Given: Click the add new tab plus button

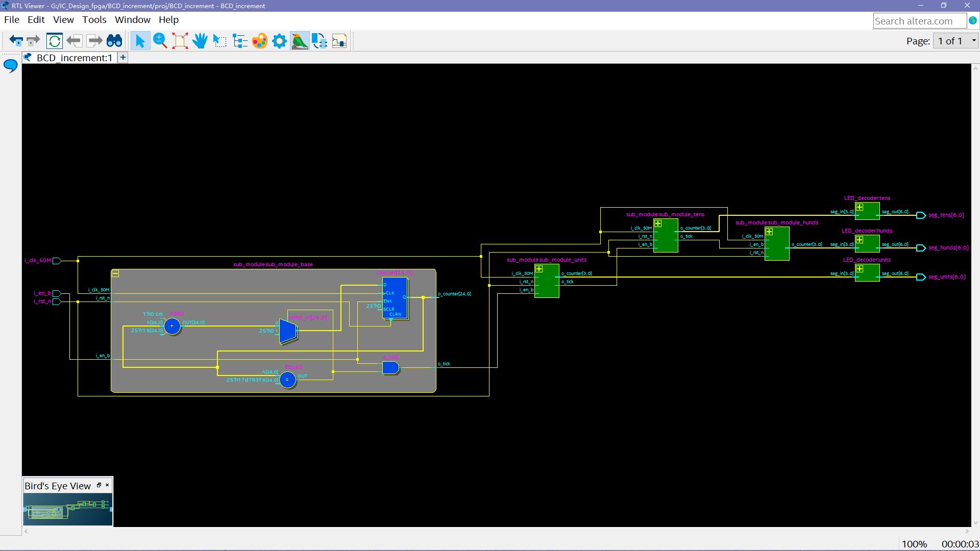Looking at the screenshot, I should point(123,58).
